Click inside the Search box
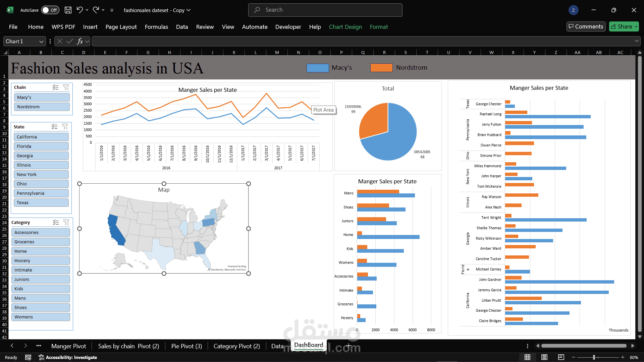 pyautogui.click(x=325, y=10)
